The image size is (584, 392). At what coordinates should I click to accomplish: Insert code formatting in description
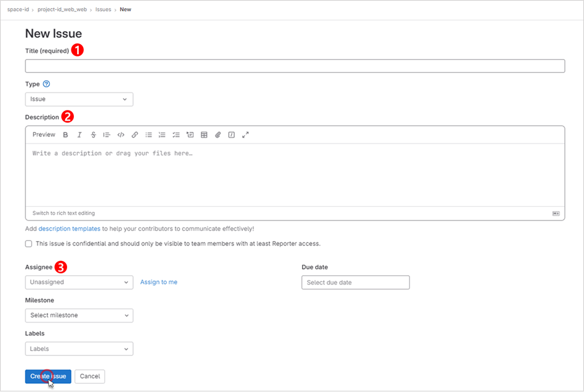tap(121, 135)
